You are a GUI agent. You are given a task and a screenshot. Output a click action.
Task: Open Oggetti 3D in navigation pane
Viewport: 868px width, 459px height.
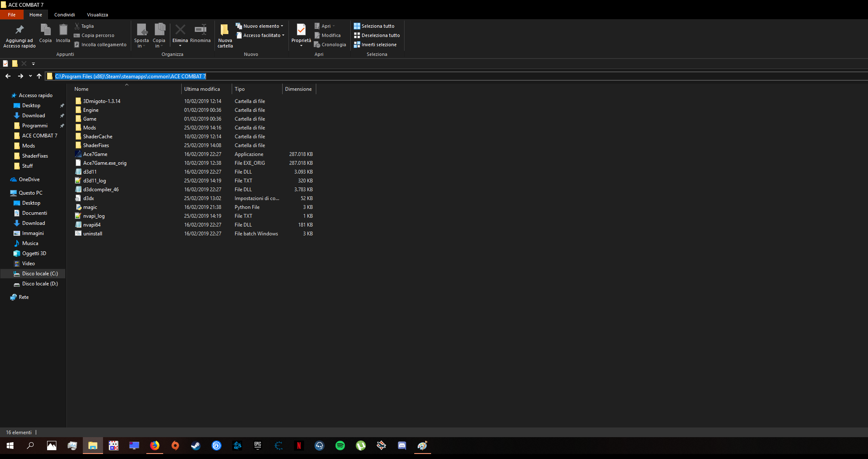coord(34,253)
